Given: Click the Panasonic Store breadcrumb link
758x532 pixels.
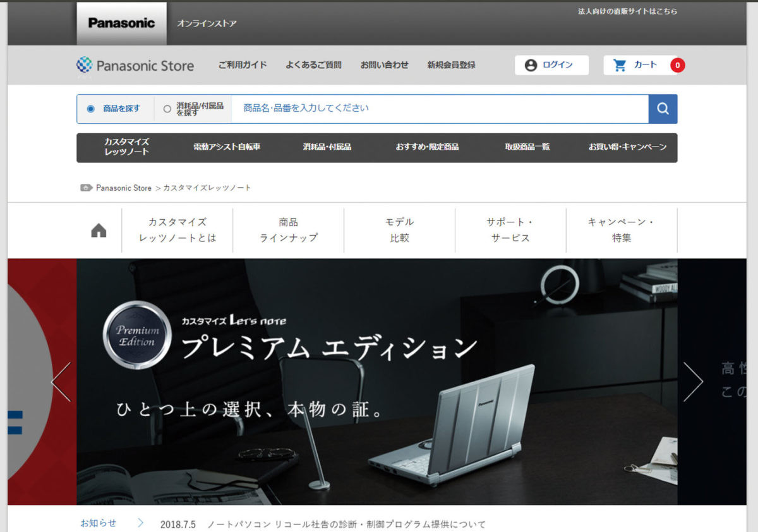Looking at the screenshot, I should [x=124, y=188].
